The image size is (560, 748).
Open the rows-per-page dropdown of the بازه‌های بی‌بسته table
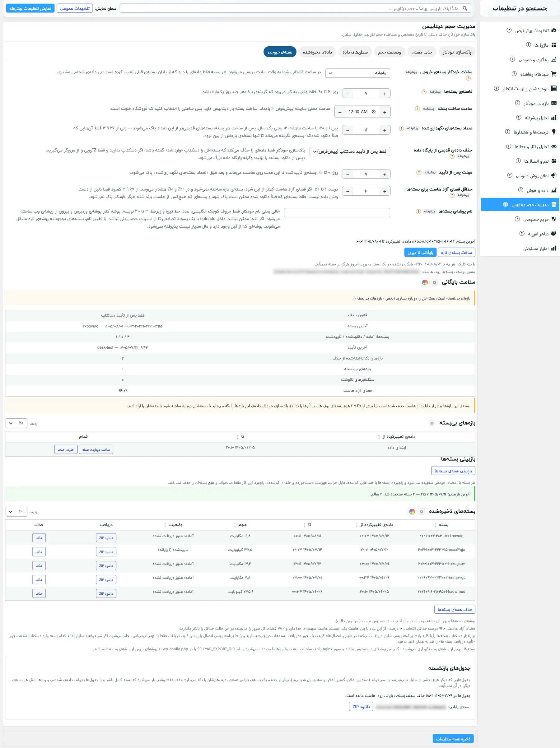pos(16,423)
